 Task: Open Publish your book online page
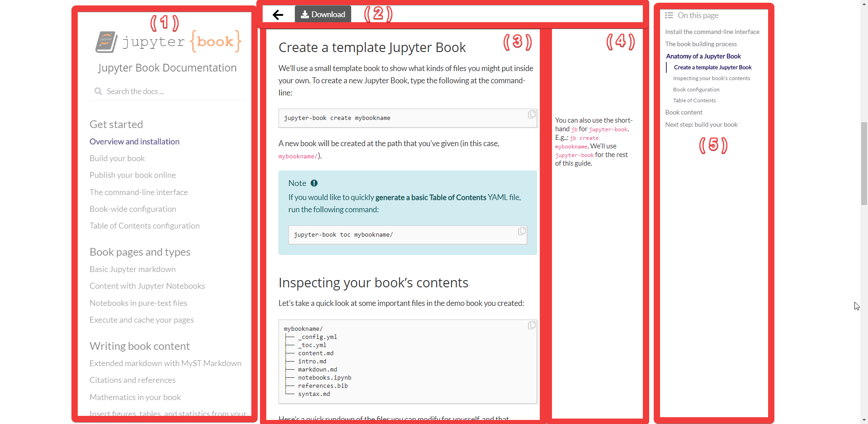tap(132, 175)
